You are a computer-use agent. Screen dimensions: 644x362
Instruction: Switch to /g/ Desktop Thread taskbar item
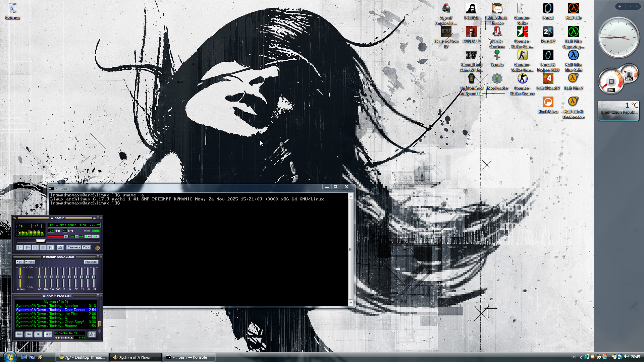tap(82, 357)
